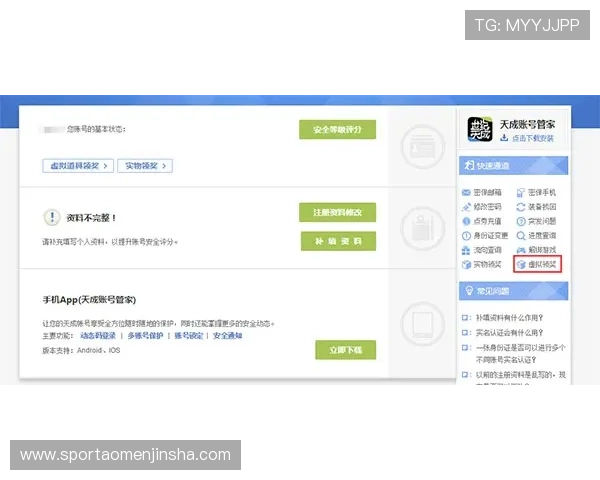The image size is (600, 480).
Task: Open the 账号锁定 link
Action: pos(189,336)
